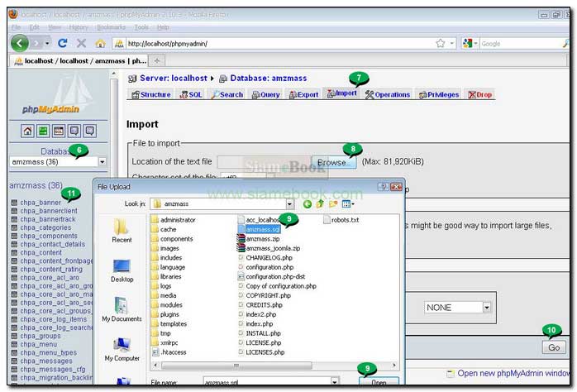Open new phpMyAdmin window link
This screenshot has height=392, width=577.
tap(513, 374)
